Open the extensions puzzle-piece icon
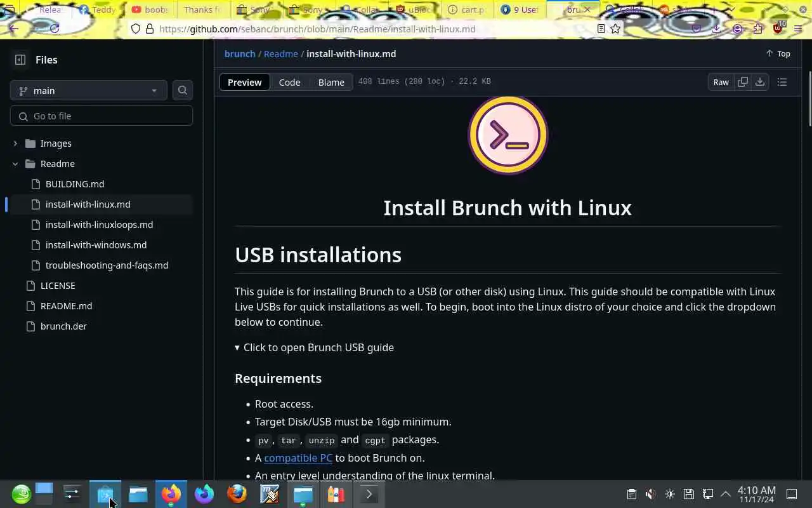The height and width of the screenshot is (508, 812). click(758, 29)
